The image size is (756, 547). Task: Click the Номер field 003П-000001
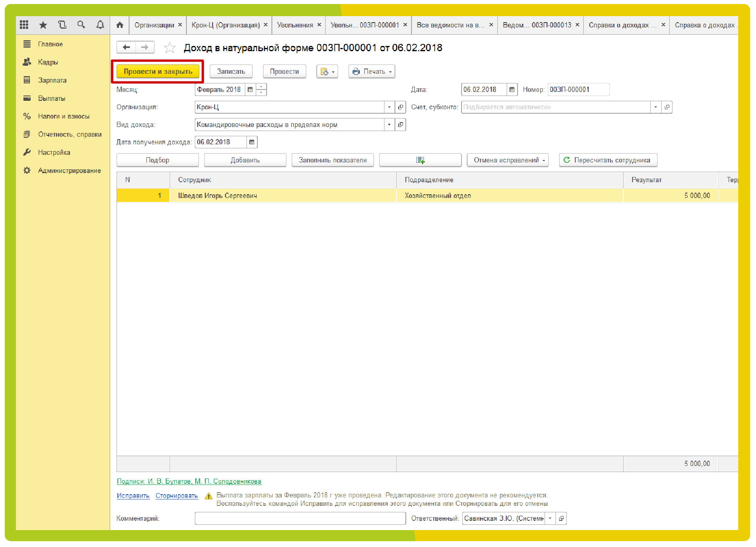pyautogui.click(x=578, y=89)
